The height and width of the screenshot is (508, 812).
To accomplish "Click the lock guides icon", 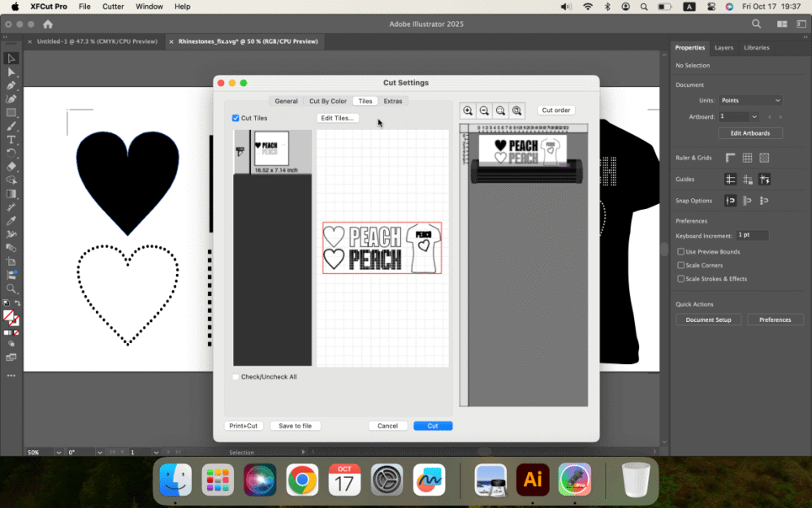I will (747, 180).
